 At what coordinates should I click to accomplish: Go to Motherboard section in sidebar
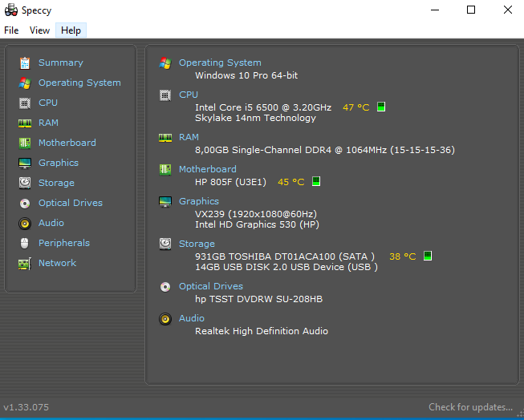pyautogui.click(x=67, y=143)
